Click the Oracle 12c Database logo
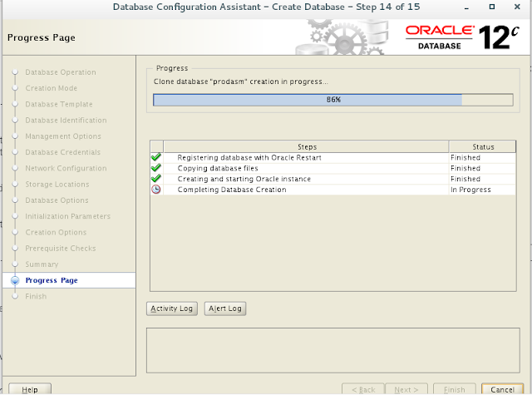The width and height of the screenshot is (532, 395). click(462, 37)
